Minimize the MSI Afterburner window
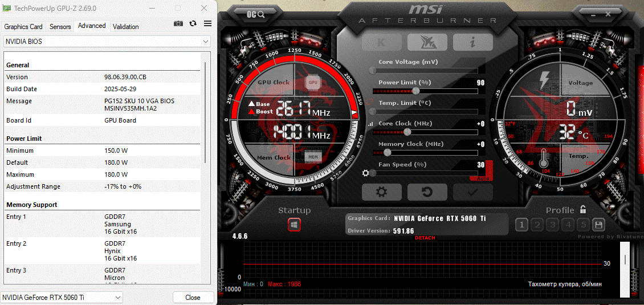The image size is (644, 305). point(593,14)
